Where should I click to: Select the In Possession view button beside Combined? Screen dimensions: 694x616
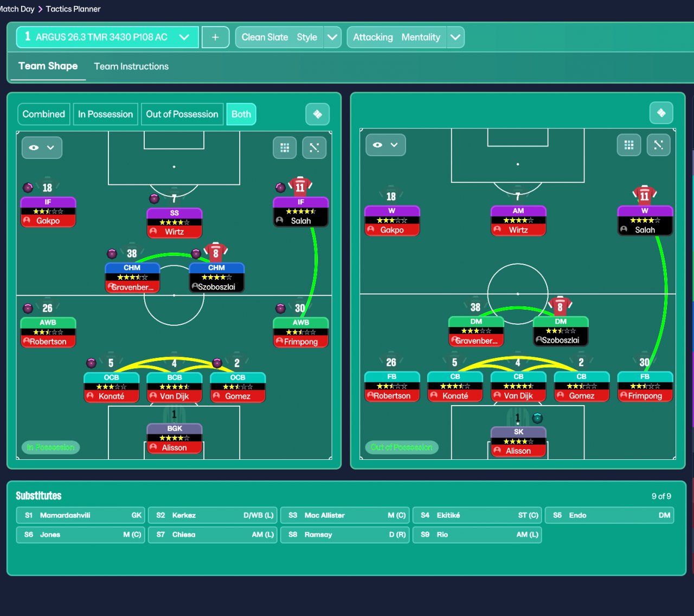105,114
